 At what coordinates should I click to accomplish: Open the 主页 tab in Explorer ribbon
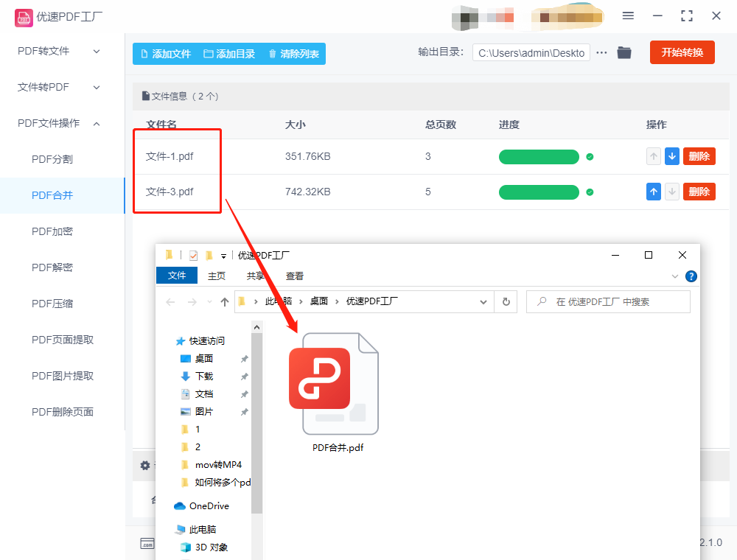(x=217, y=276)
